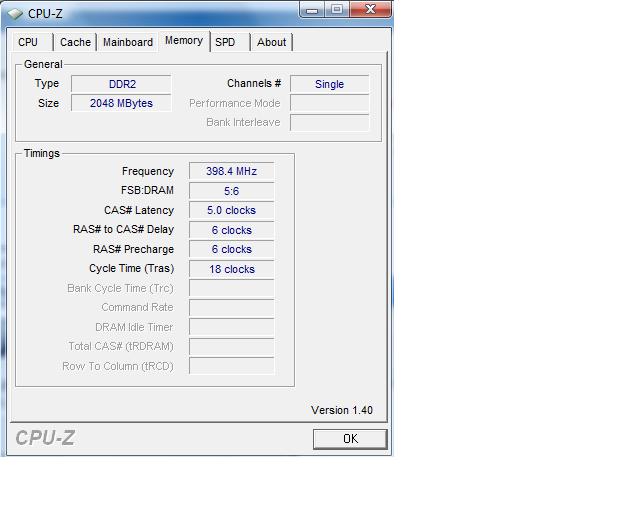Screen dimensions: 640x512
Task: Click the disabled maximize button
Action: pyautogui.click(x=337, y=10)
